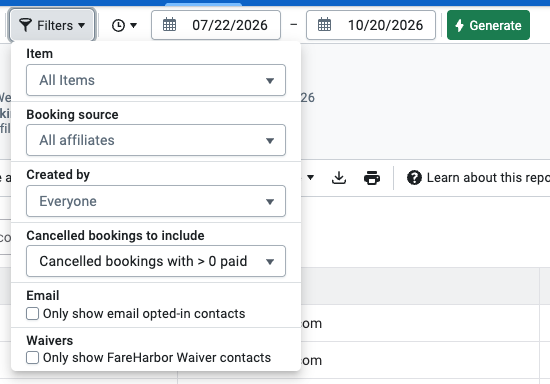Open the Created by Everyone dropdown
This screenshot has height=384, width=550.
[x=156, y=201]
